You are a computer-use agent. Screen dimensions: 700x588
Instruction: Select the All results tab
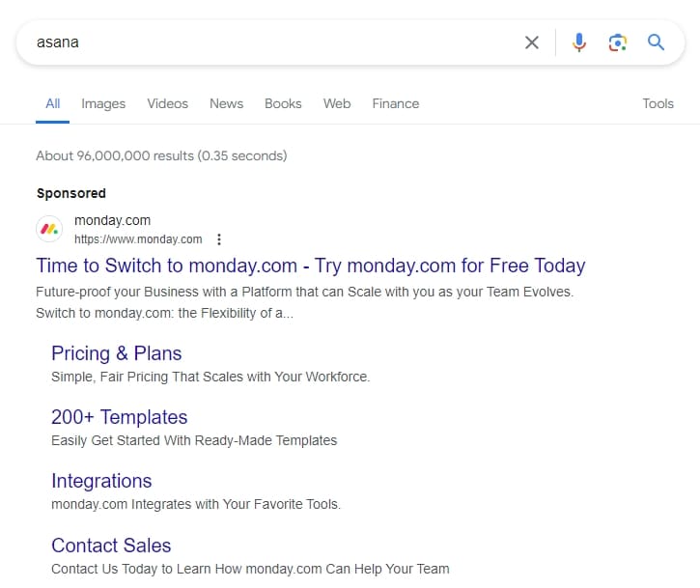click(52, 103)
